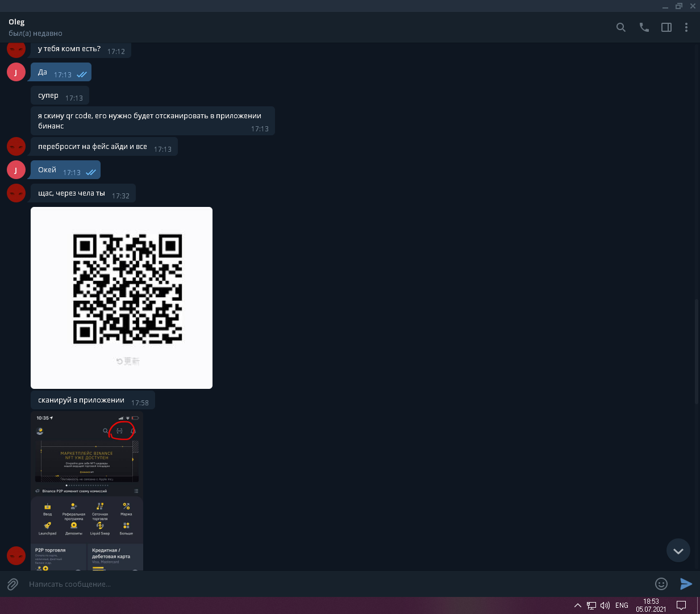Click the red 'J' avatar beside 'Окей'
This screenshot has width=700, height=614.
coord(16,169)
